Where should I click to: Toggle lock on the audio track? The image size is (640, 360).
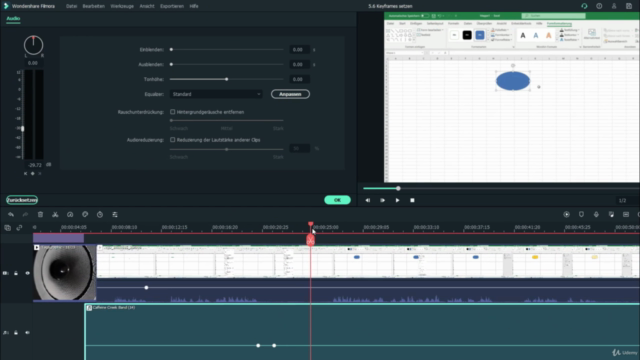(x=16, y=333)
